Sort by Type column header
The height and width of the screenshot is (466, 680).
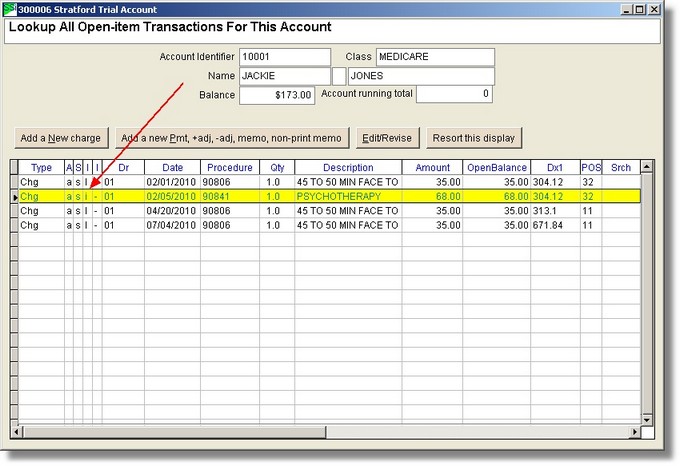pos(41,167)
